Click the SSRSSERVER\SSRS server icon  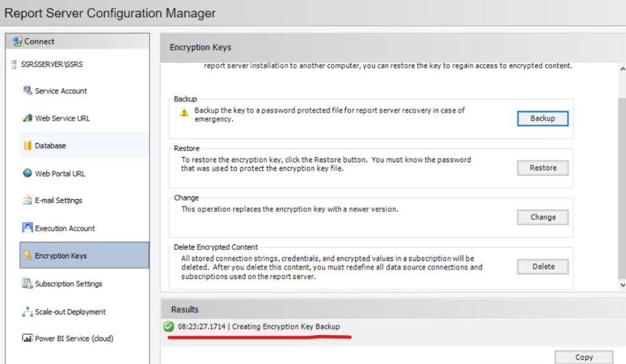point(14,64)
